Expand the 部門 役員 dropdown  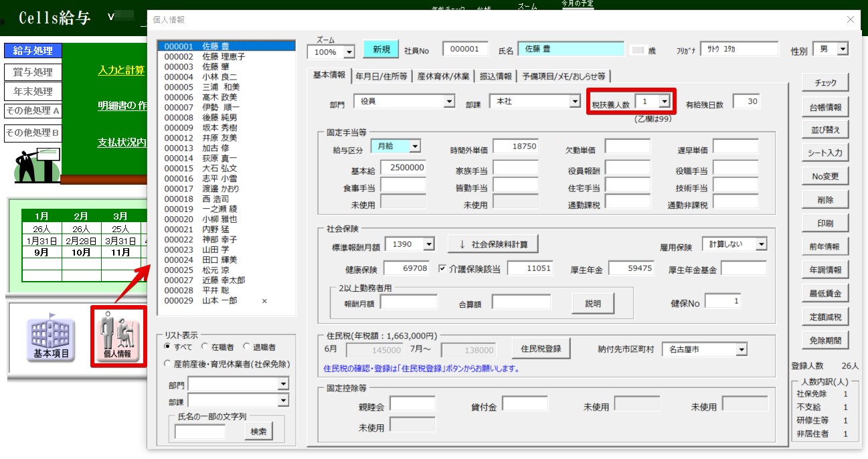449,102
